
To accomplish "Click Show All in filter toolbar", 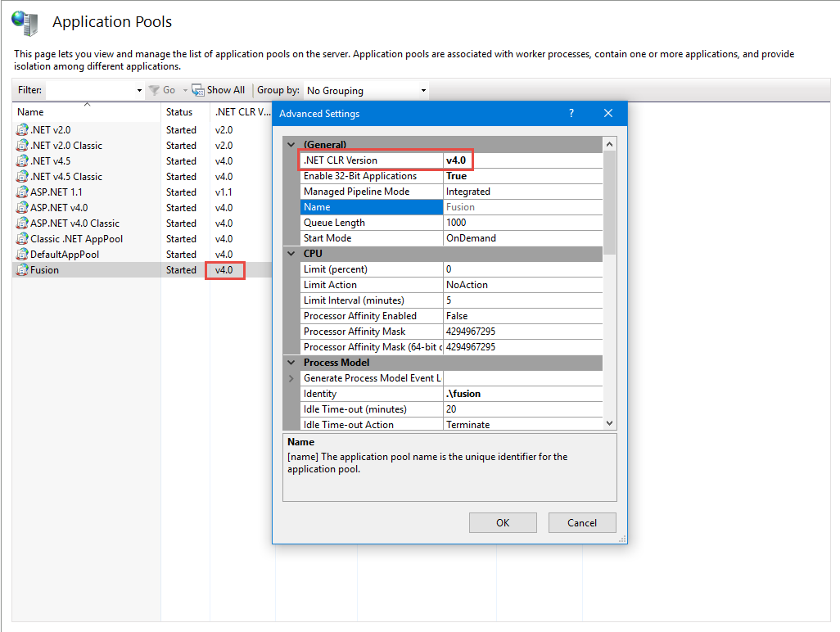I will click(225, 90).
